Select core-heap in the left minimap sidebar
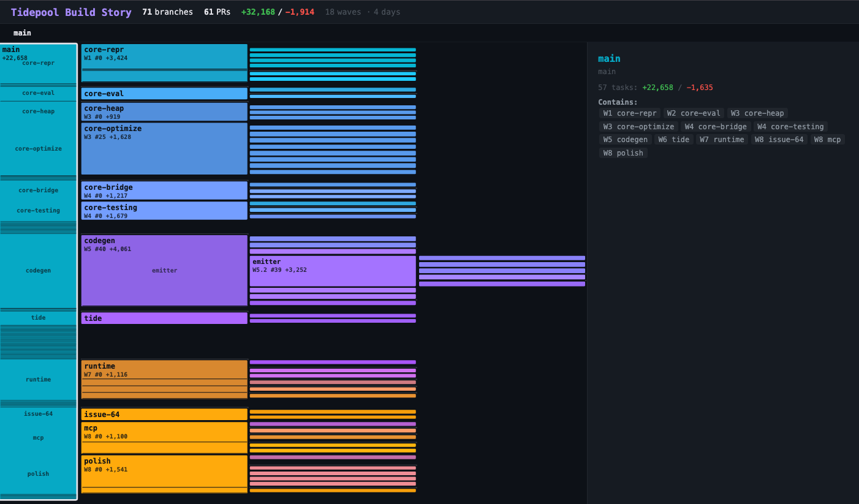 [38, 111]
